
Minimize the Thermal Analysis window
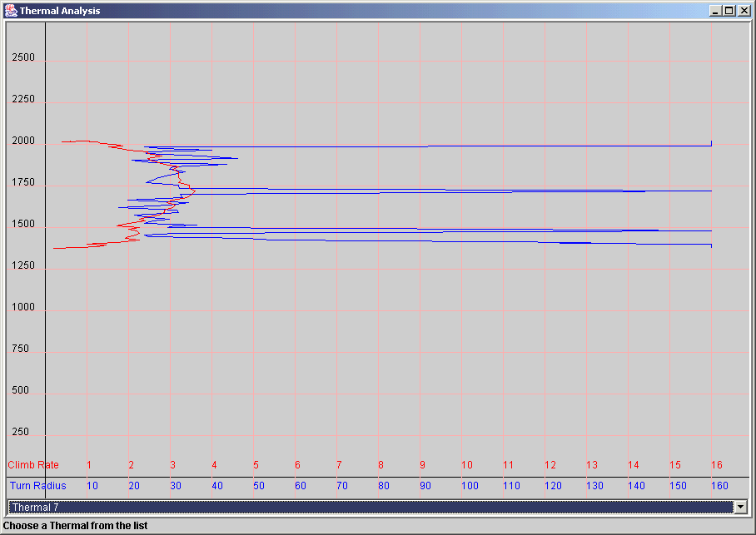715,11
